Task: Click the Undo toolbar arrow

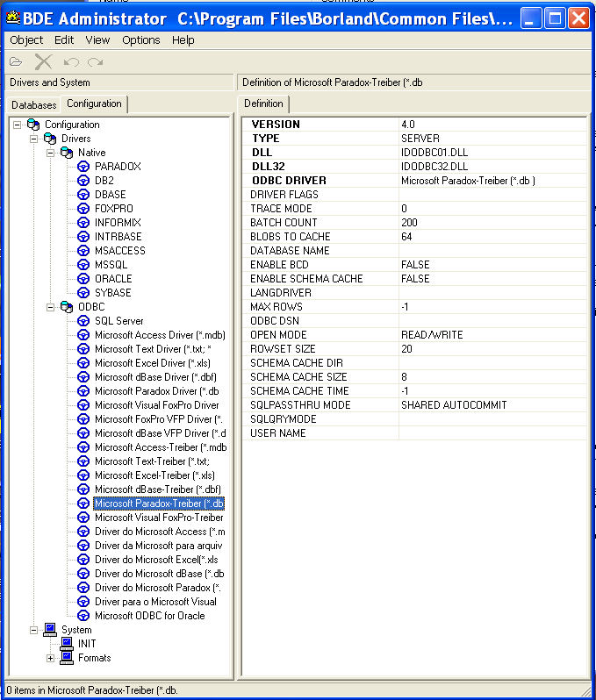Action: click(71, 61)
